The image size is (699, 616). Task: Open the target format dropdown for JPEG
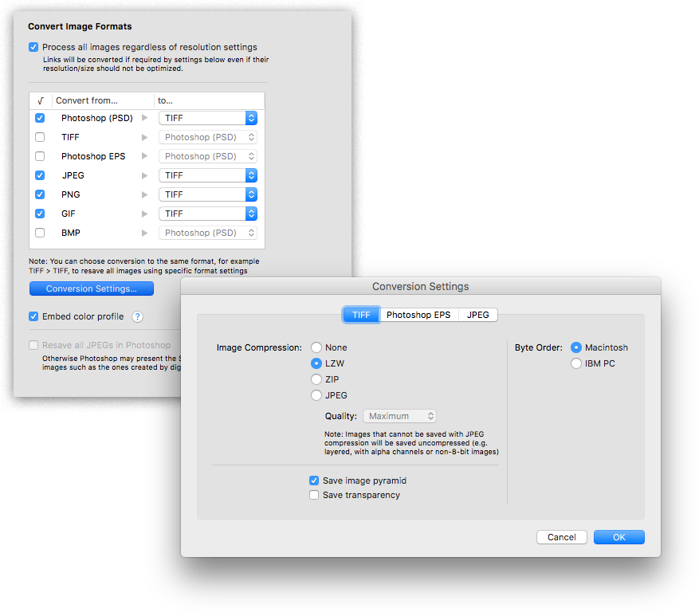208,175
